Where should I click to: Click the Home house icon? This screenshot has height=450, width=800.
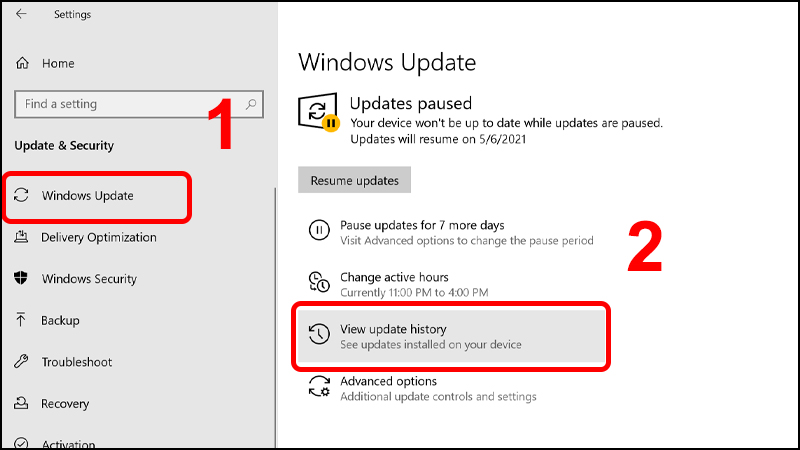click(22, 63)
